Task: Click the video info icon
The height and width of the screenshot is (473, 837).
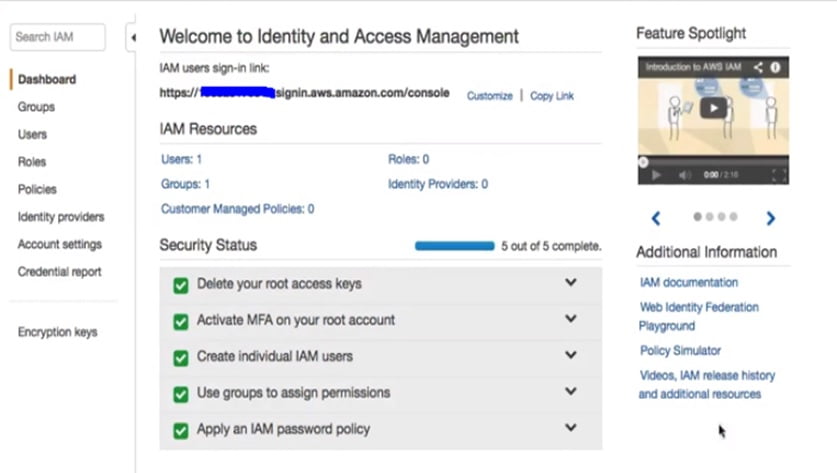Action: 776,67
